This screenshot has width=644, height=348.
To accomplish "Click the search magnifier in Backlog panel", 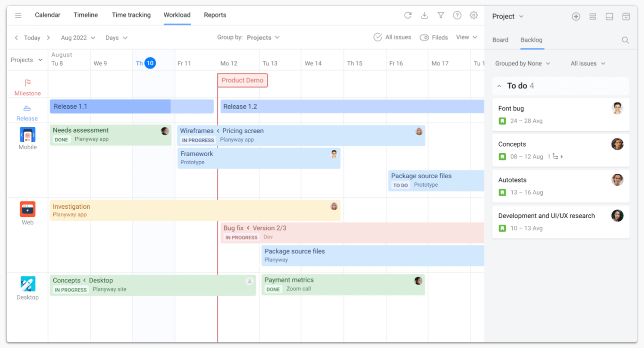I will point(625,40).
